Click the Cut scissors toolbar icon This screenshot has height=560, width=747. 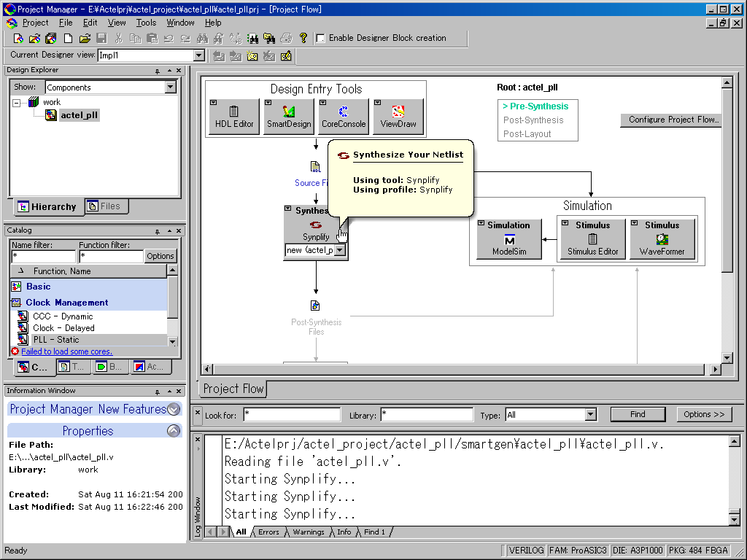click(119, 38)
